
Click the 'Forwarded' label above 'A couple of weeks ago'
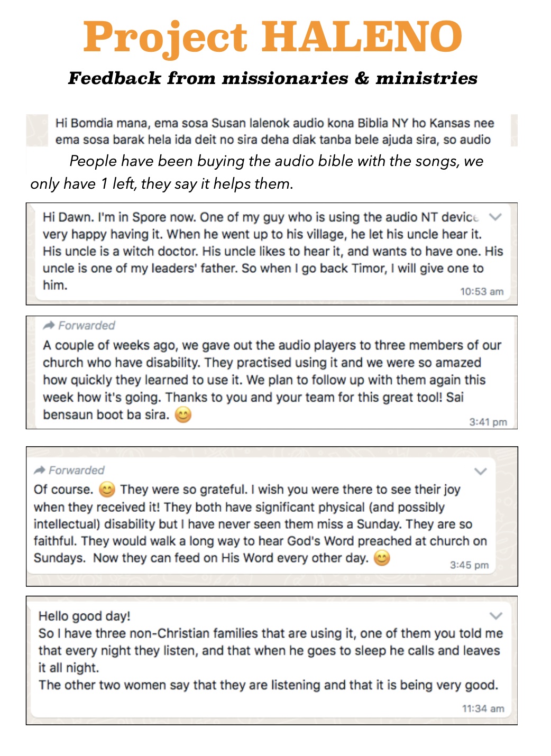(x=87, y=325)
